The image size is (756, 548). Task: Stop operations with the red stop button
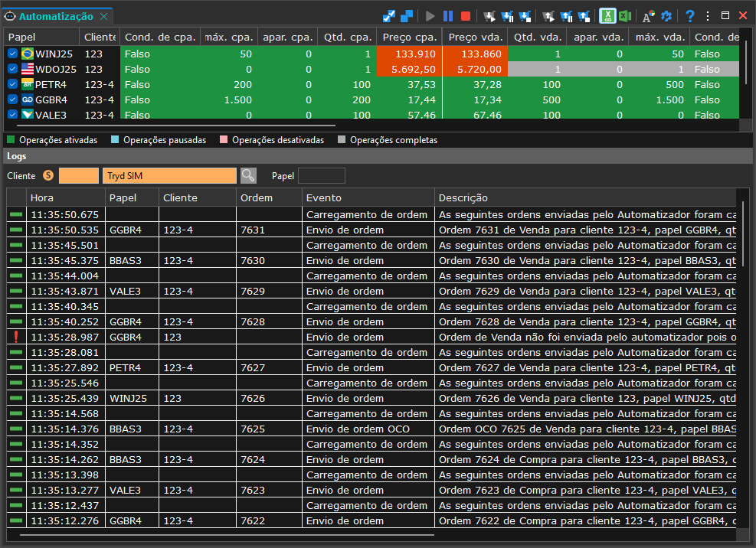[465, 16]
